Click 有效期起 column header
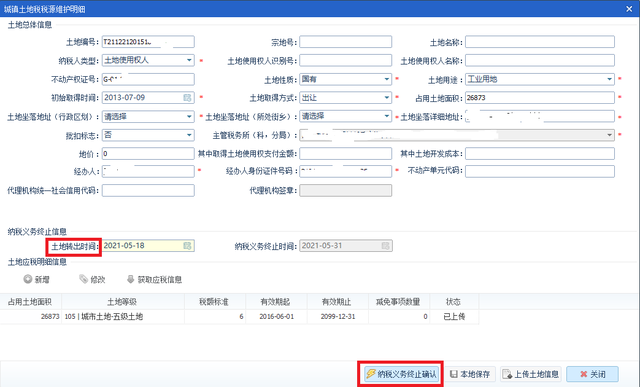The width and height of the screenshot is (640, 387). pyautogui.click(x=276, y=302)
